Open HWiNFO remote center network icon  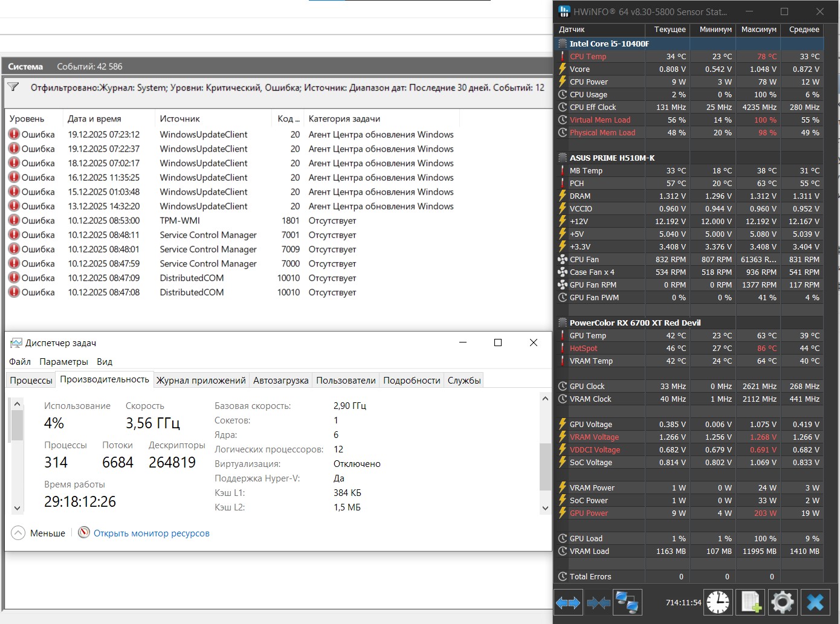tap(627, 602)
